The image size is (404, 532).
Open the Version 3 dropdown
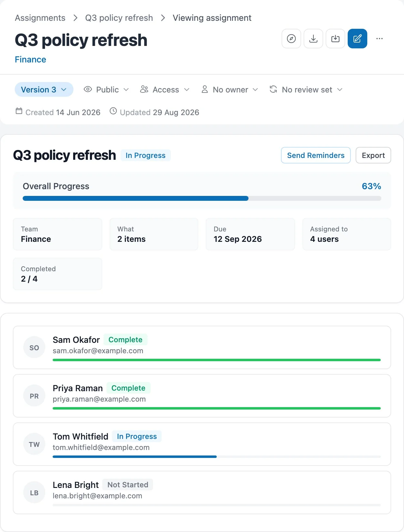pyautogui.click(x=44, y=90)
